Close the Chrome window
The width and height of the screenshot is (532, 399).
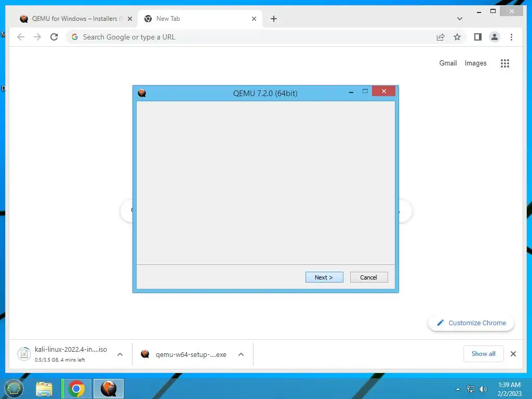pos(512,11)
